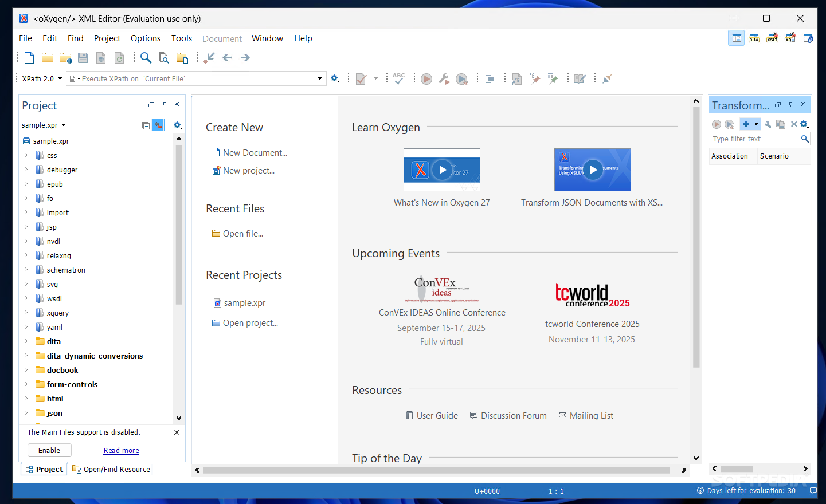Play the What's New in Oxygen 27 video
The image size is (826, 504).
[442, 170]
